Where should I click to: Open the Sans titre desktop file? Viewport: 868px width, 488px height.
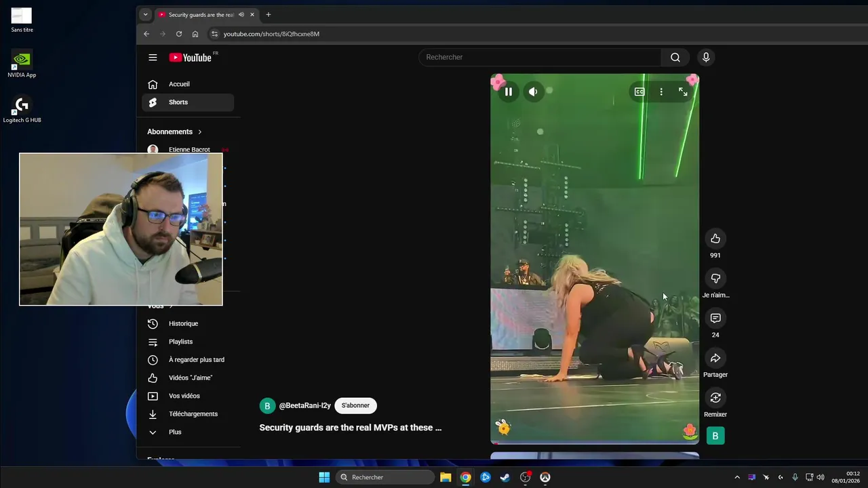tap(22, 20)
